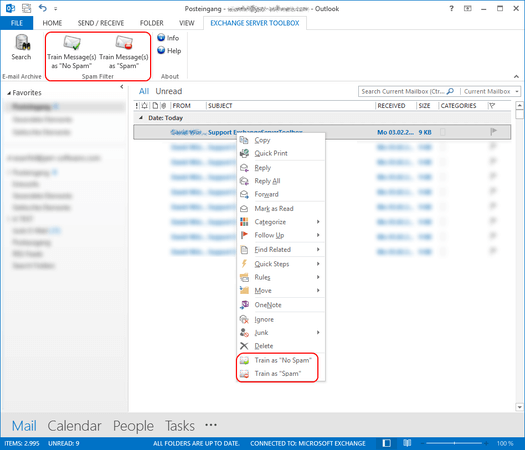Collapse the Favorites section
The width and height of the screenshot is (525, 450).
pos(9,93)
